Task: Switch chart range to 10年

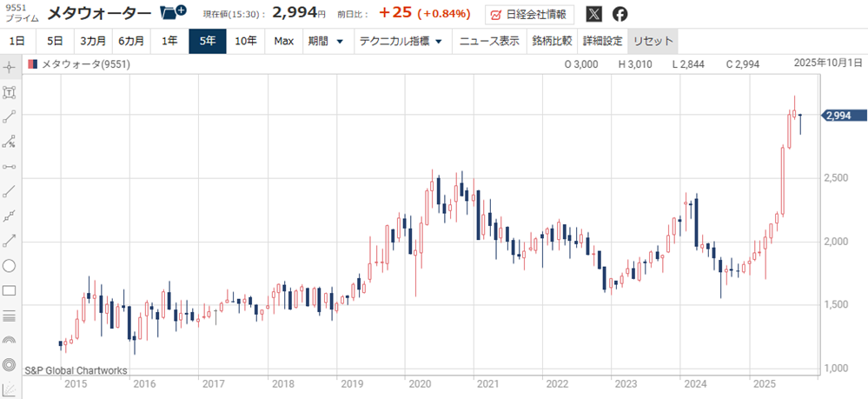Action: click(x=246, y=41)
